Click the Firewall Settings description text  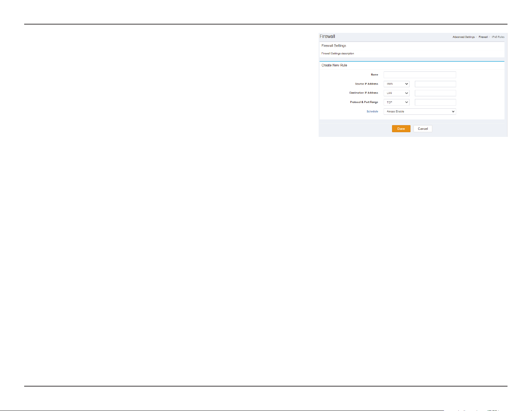[338, 53]
